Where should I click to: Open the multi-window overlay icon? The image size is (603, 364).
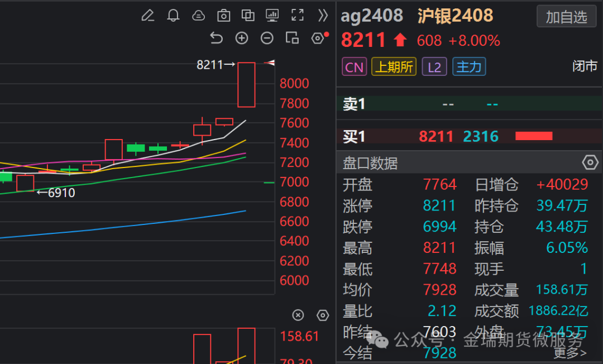(x=248, y=16)
